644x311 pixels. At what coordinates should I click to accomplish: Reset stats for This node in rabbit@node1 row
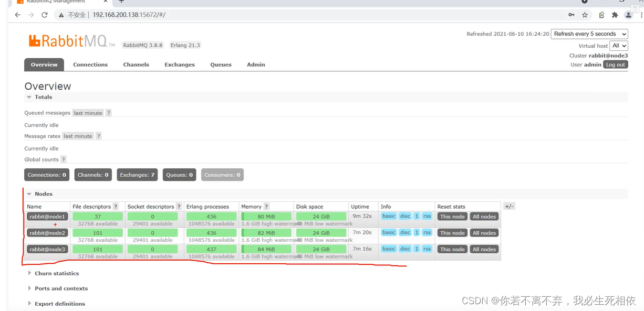tap(452, 217)
